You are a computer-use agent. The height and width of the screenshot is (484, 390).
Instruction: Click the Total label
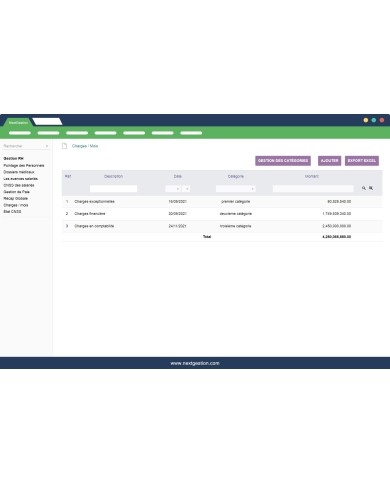207,237
